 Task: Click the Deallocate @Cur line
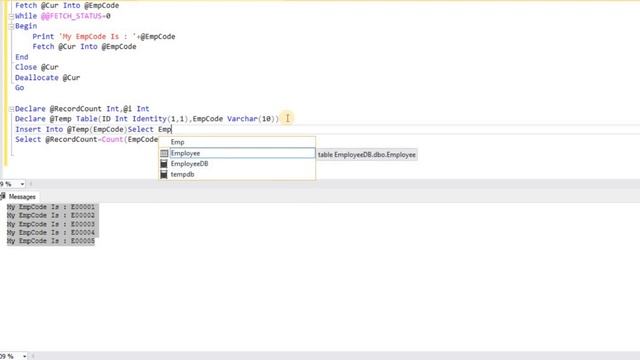[x=47, y=78]
